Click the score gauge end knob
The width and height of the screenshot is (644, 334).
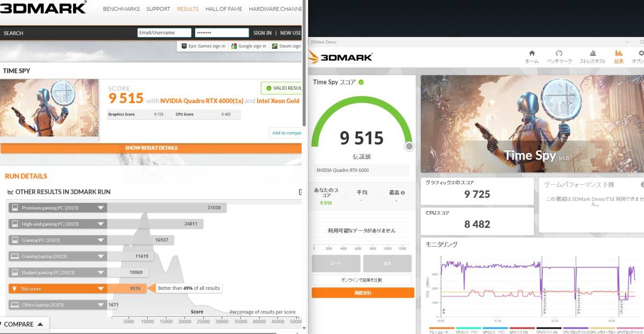click(409, 146)
